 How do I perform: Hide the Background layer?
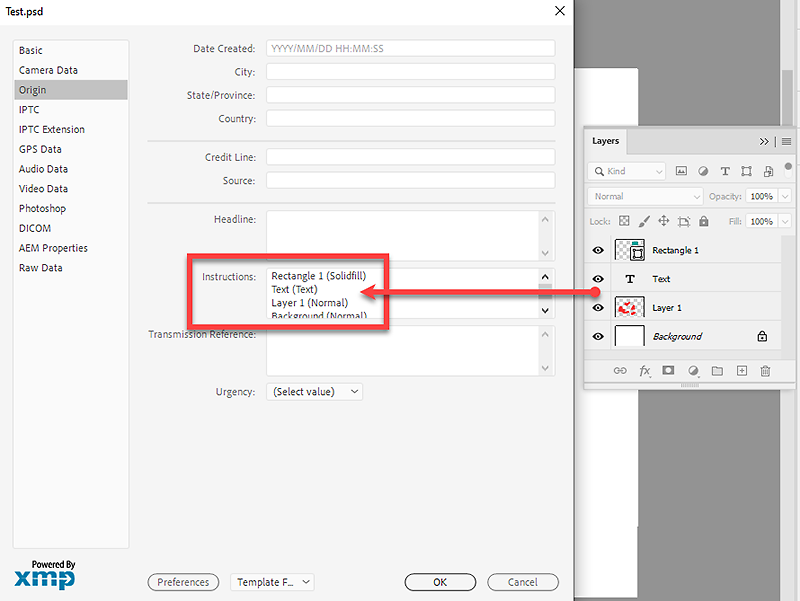598,336
